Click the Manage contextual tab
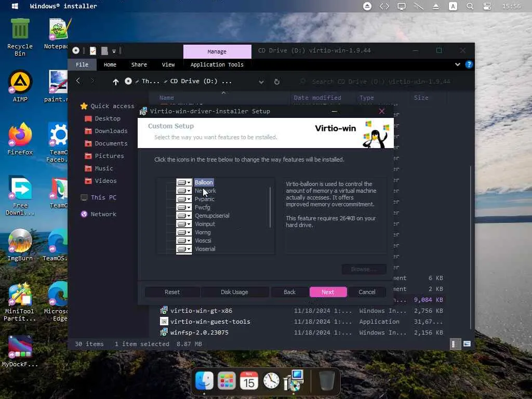This screenshot has height=399, width=532. (217, 51)
